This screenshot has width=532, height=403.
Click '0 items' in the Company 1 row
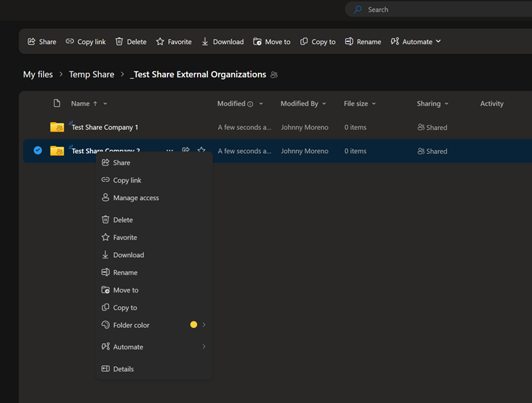355,127
